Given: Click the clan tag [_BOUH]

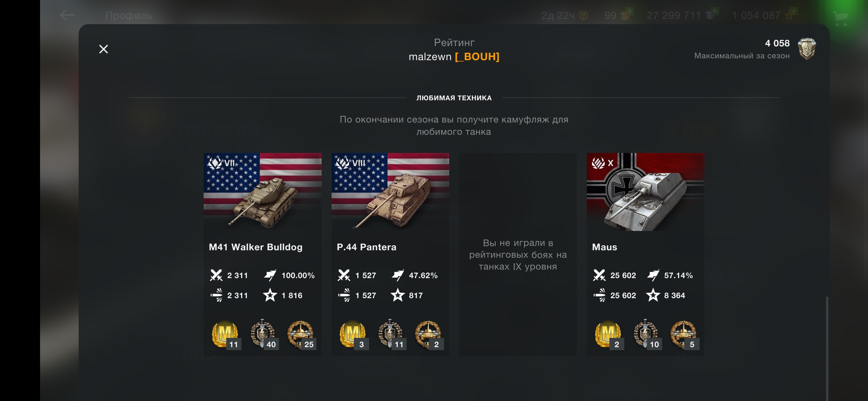Looking at the screenshot, I should [x=477, y=56].
